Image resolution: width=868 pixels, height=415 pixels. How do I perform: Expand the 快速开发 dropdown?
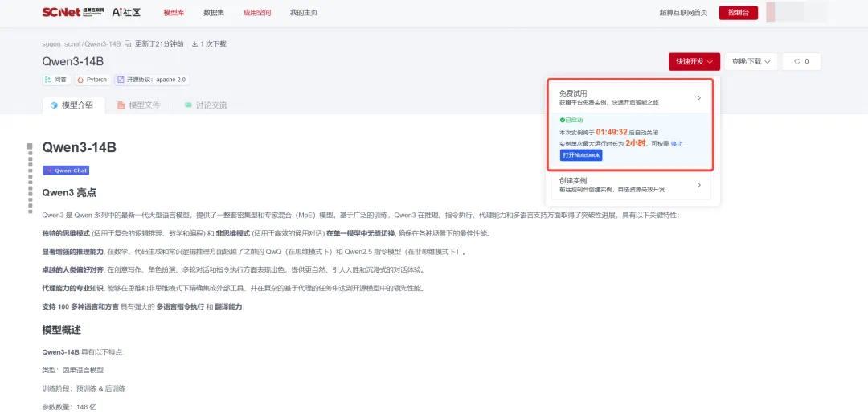[x=694, y=61]
